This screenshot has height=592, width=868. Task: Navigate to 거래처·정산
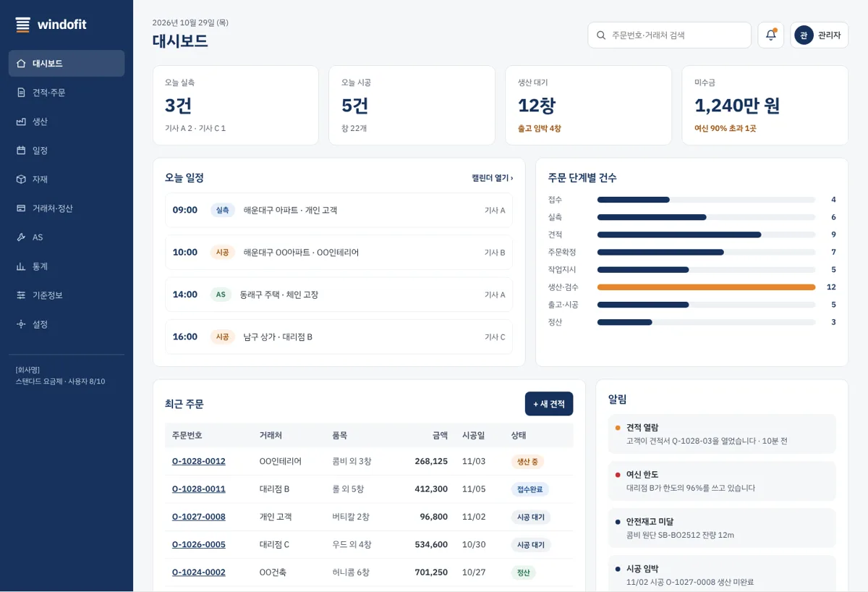[x=67, y=208]
